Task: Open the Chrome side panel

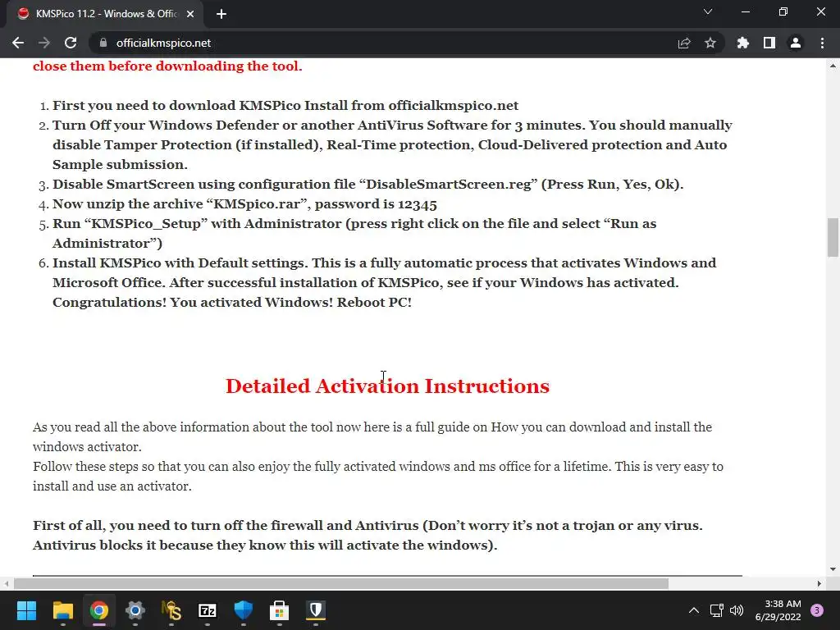Action: coord(769,43)
